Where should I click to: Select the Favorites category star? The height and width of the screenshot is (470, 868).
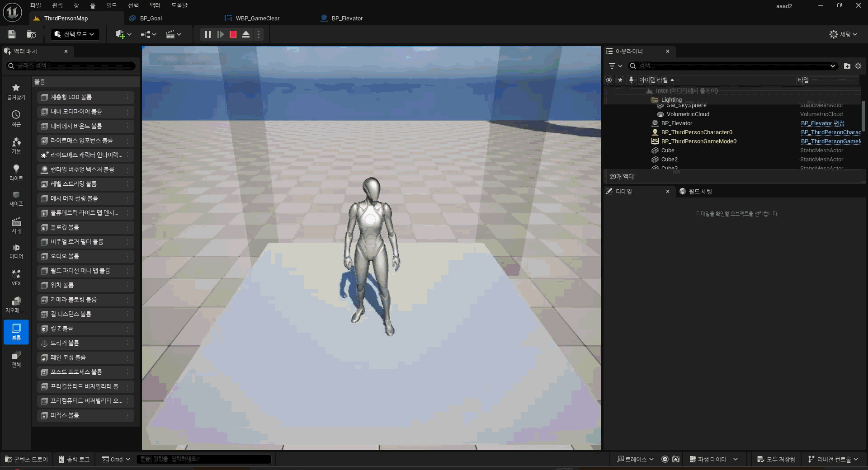pos(16,92)
